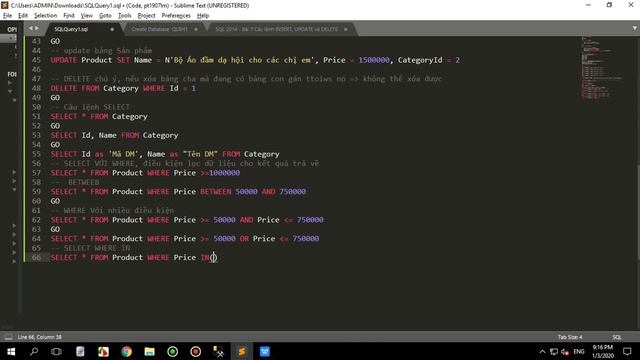Toggle the side bar icon in status bar

[8, 337]
